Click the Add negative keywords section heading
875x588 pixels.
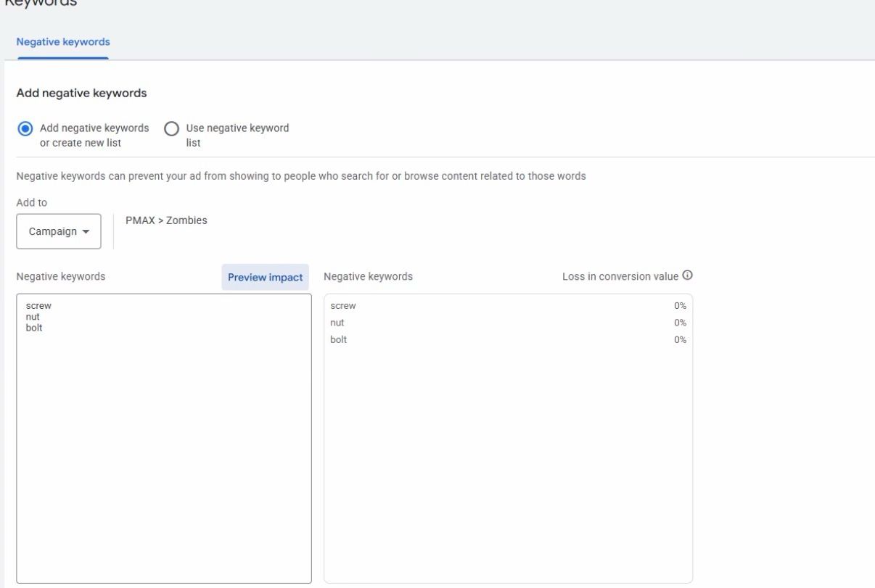click(81, 93)
